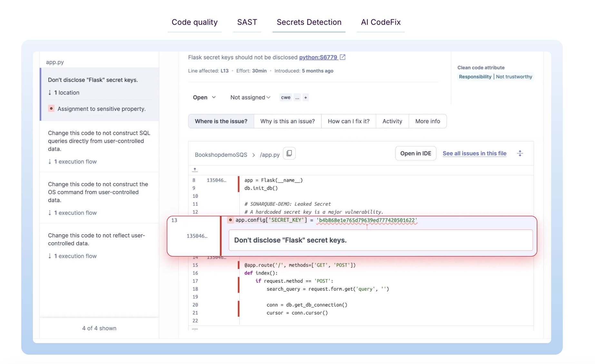595x364 pixels.
Task: Click the plus icon to add a tag
Action: point(306,98)
